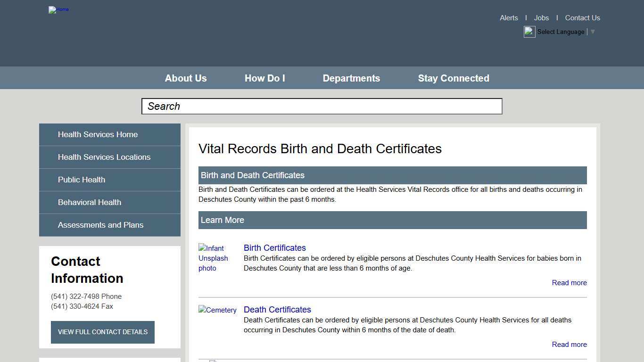
Task: Click Read more under Birth Certificates
Action: tap(569, 282)
